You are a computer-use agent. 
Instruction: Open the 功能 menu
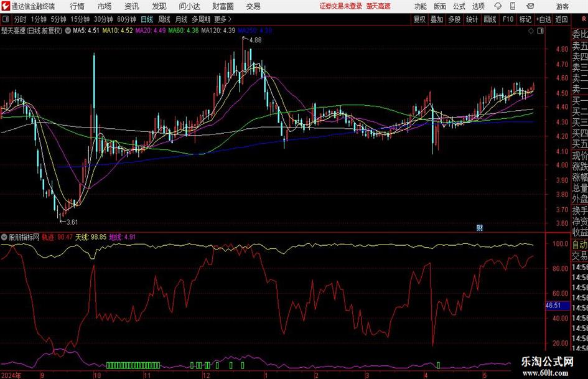(x=421, y=6)
